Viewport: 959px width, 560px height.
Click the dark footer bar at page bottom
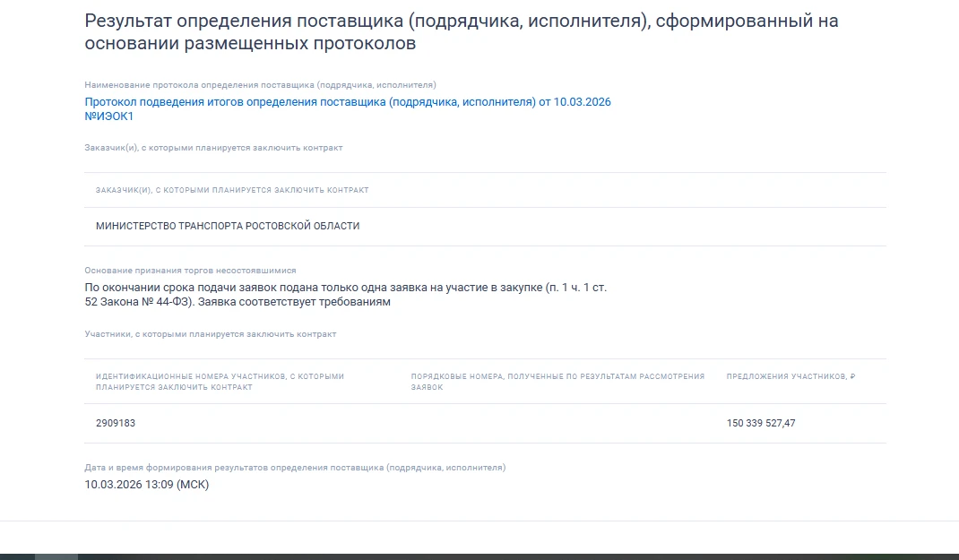(538, 556)
